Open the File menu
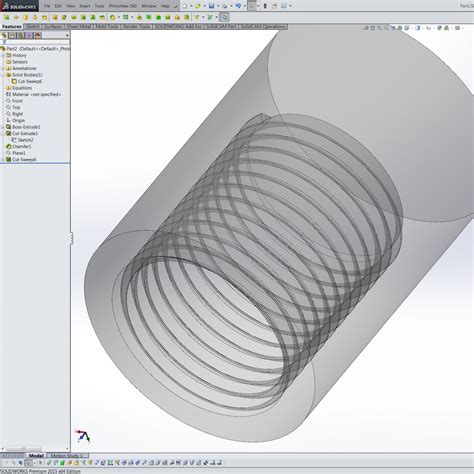The height and width of the screenshot is (474, 474). (x=47, y=6)
